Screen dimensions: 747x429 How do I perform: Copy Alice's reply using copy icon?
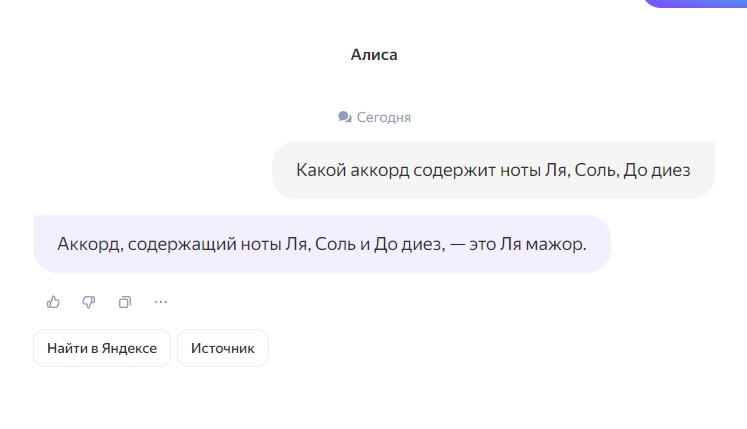[125, 302]
